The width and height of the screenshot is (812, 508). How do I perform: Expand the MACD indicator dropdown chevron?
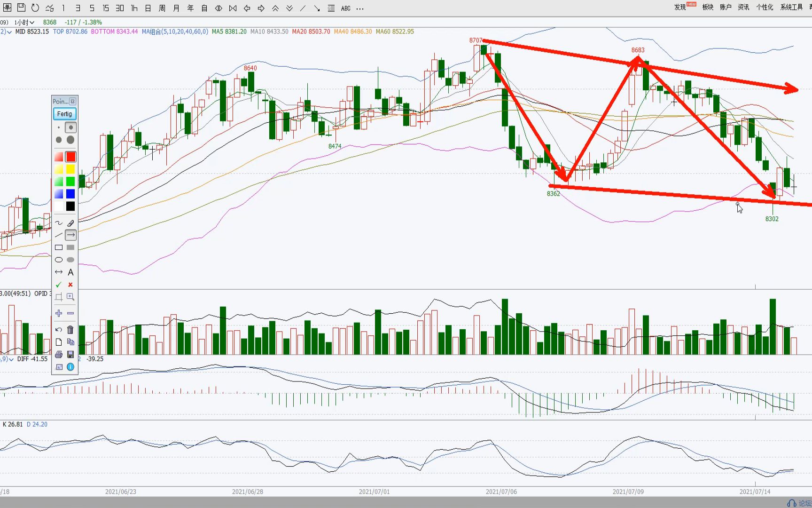(11, 359)
